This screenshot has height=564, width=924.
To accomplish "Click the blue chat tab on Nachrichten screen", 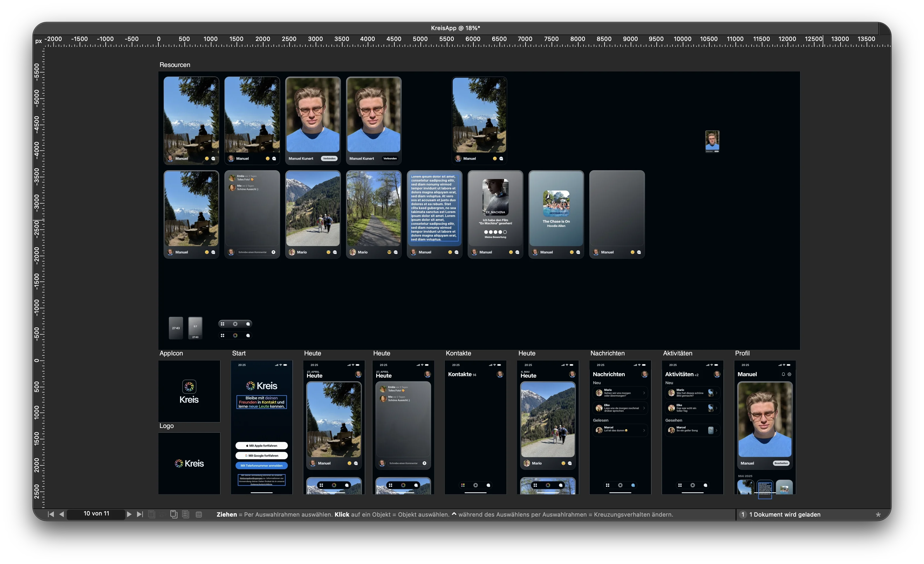I will [x=633, y=485].
